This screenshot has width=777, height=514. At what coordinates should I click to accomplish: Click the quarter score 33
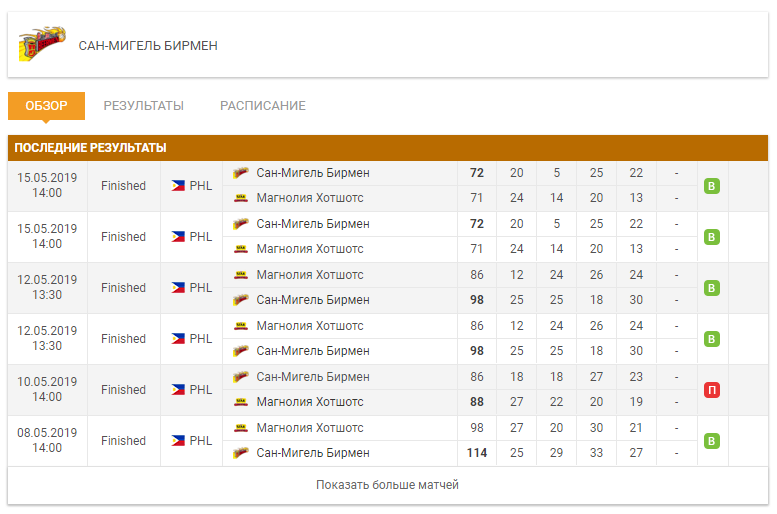[x=596, y=453]
